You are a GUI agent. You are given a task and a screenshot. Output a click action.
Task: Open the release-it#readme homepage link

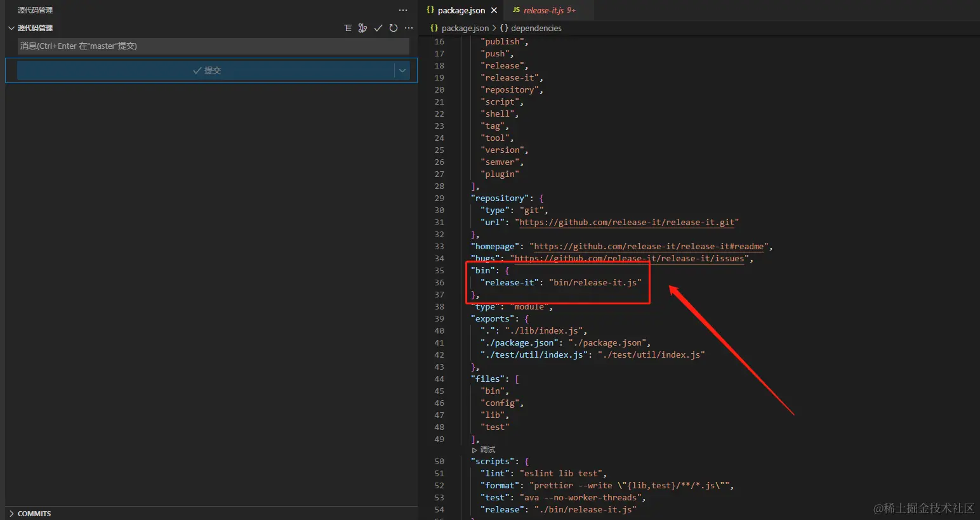click(649, 247)
